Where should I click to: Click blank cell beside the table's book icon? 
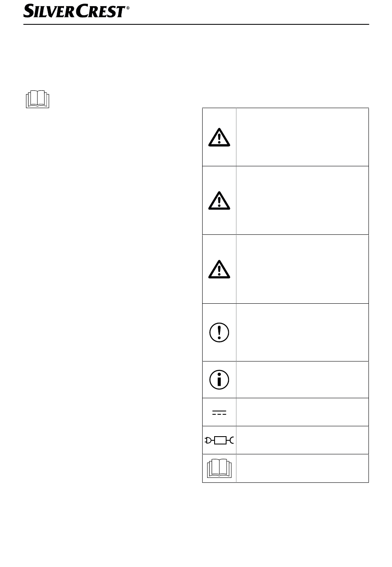tap(302, 468)
